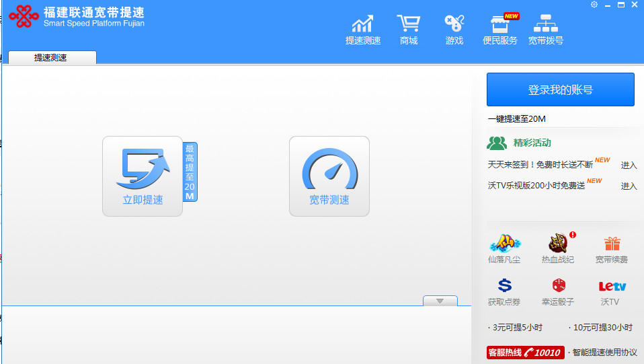This screenshot has height=364, width=644.
Task: Run the 宽带测速 broadband speed test
Action: [x=329, y=176]
